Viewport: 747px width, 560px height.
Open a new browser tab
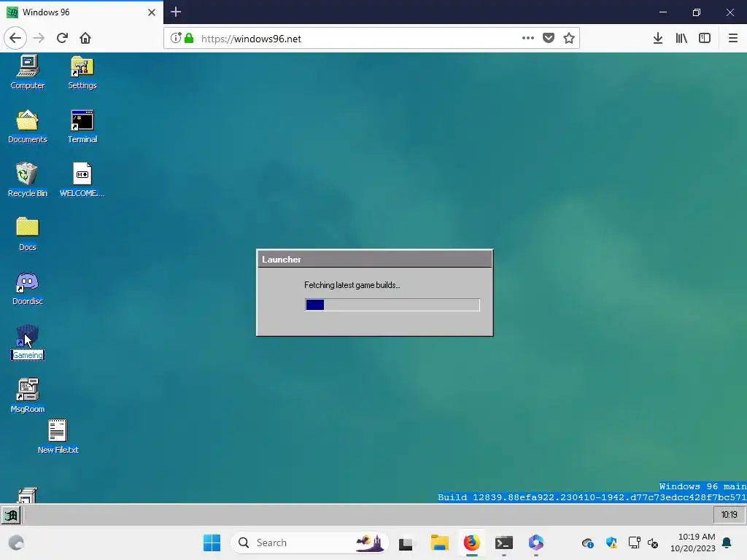(176, 12)
